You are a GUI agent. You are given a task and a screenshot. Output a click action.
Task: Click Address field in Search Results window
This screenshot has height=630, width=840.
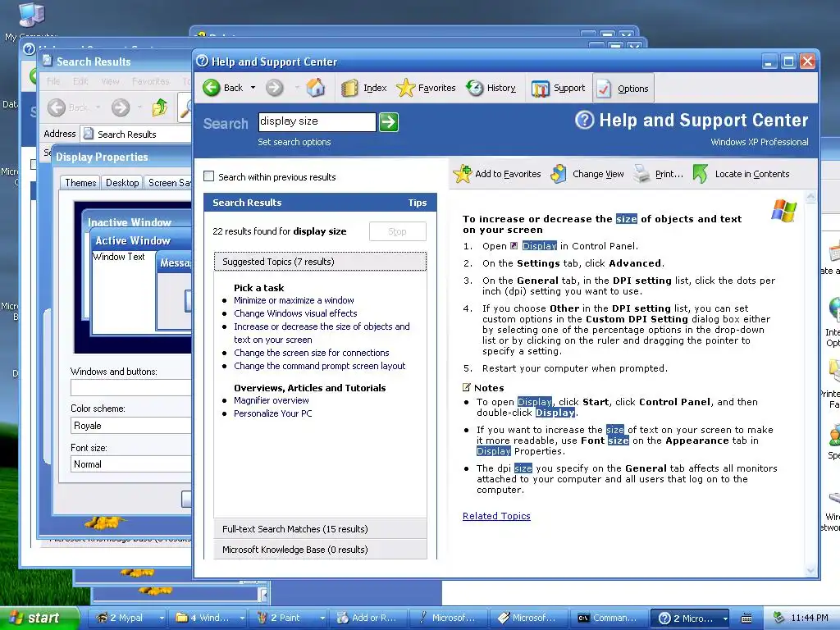click(136, 134)
